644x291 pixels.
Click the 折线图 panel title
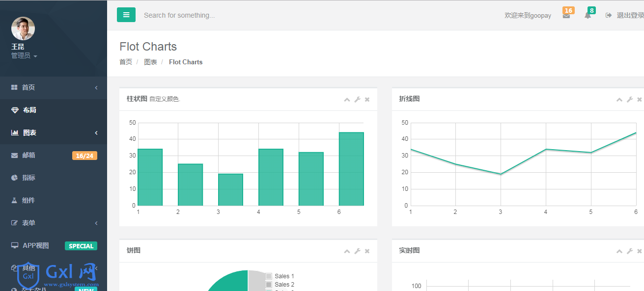tap(409, 99)
